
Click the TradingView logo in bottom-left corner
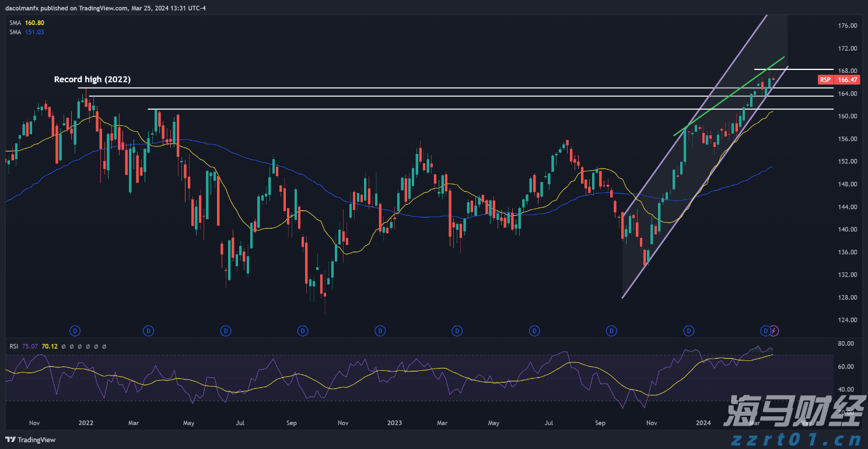[31, 440]
